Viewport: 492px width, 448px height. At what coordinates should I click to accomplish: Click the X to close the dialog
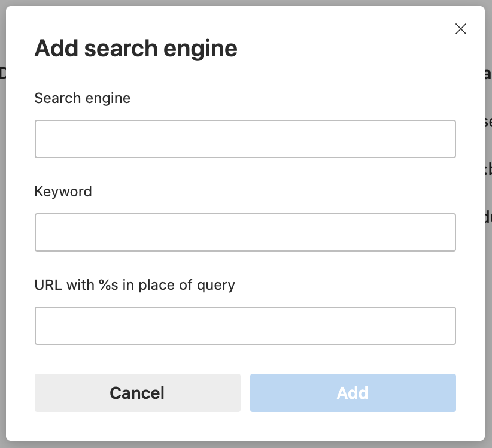[461, 29]
